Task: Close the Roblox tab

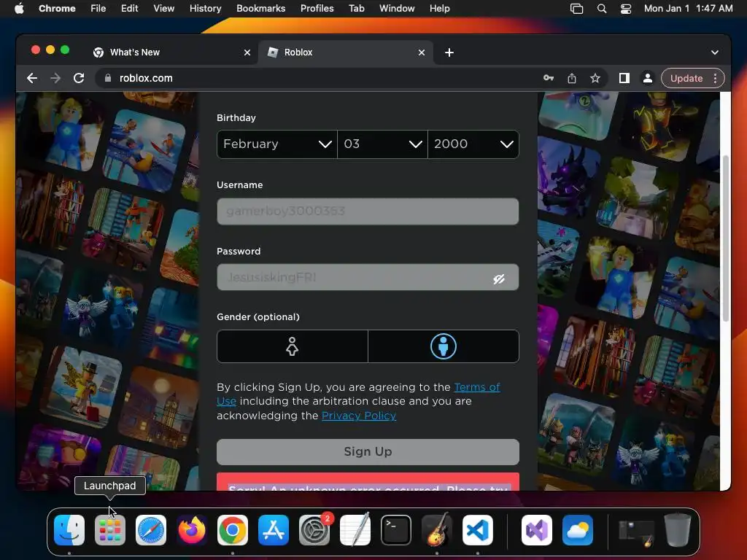Action: tap(422, 52)
